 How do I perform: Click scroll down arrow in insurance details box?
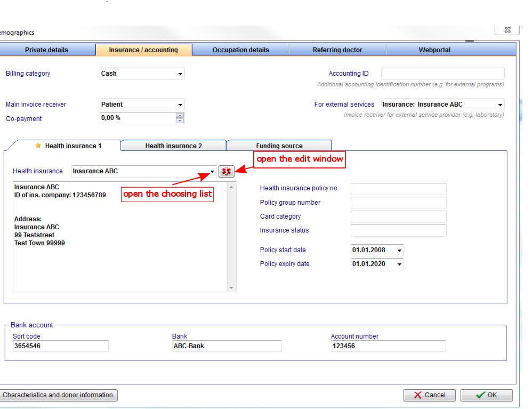[x=231, y=288]
